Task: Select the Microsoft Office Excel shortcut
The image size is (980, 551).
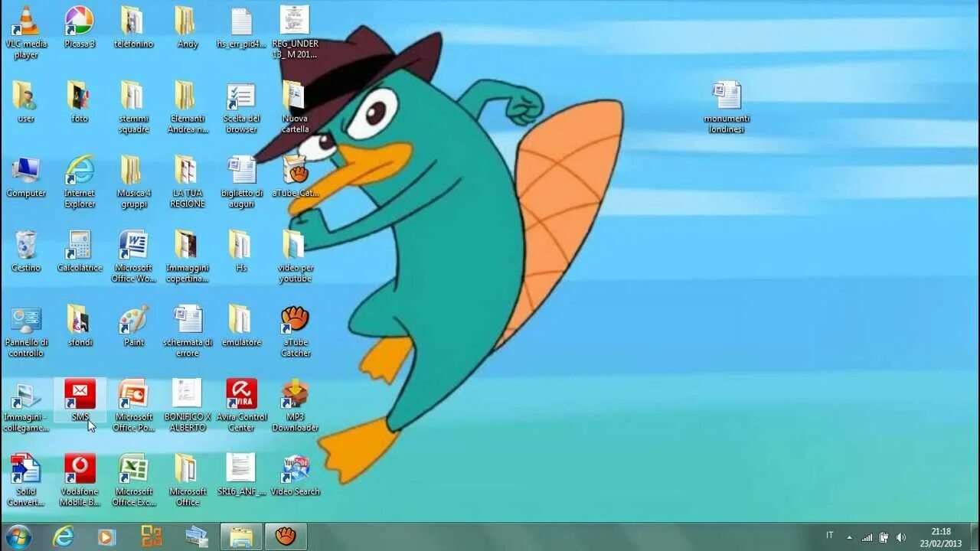Action: click(133, 480)
